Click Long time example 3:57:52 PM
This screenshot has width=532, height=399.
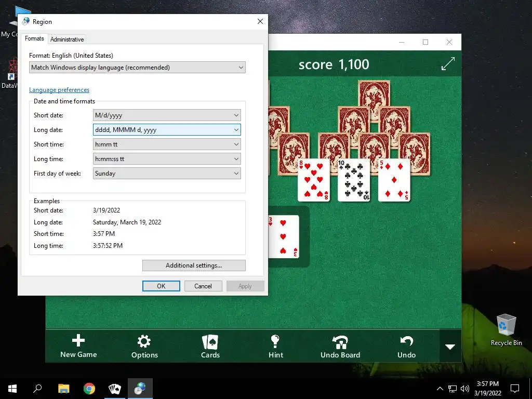[x=108, y=246]
